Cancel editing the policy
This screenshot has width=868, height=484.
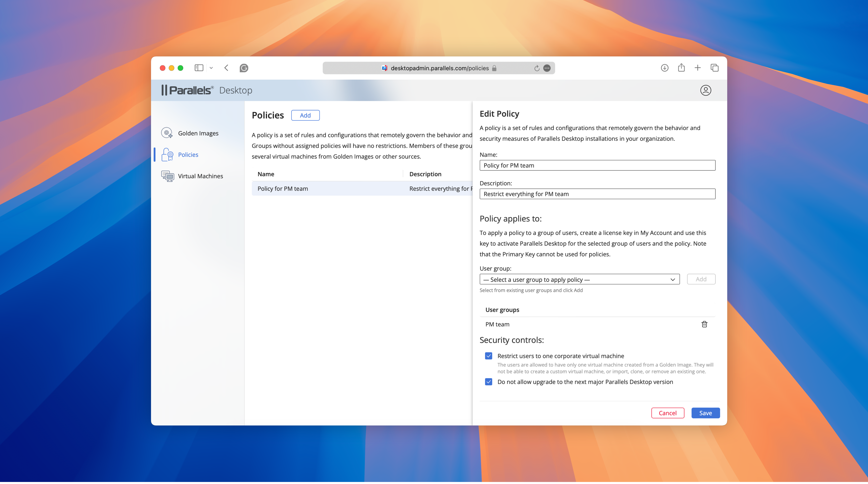tap(668, 413)
